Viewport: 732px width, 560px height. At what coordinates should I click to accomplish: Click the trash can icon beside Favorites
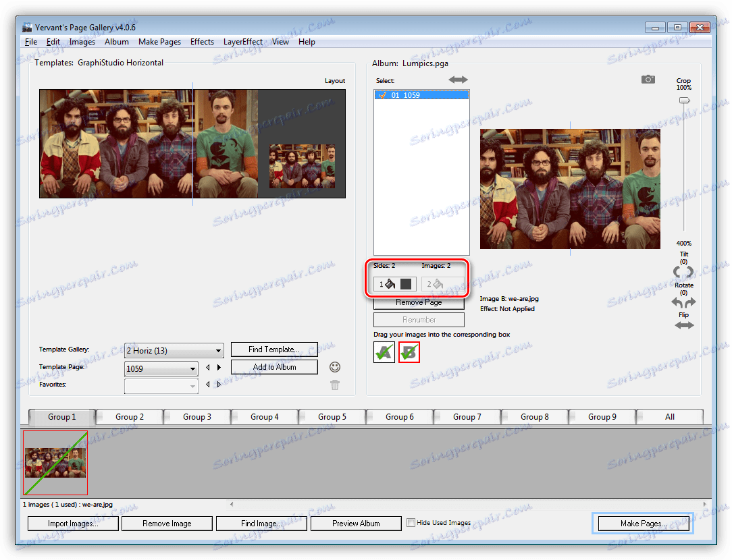(335, 385)
